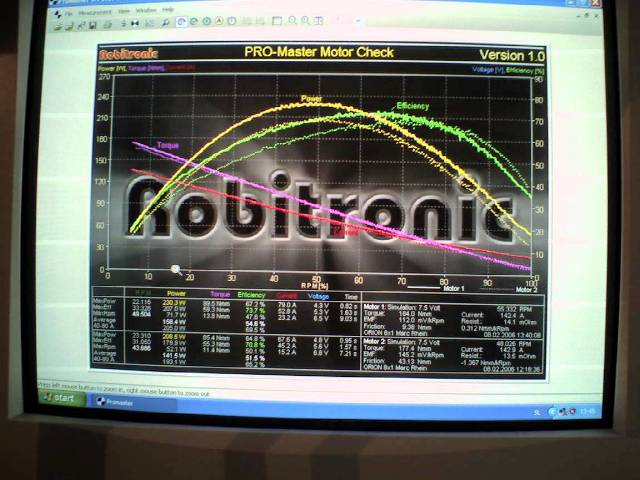This screenshot has width=640, height=480.
Task: Click the magnifier icon left of highlighted gauge
Action: point(165,23)
